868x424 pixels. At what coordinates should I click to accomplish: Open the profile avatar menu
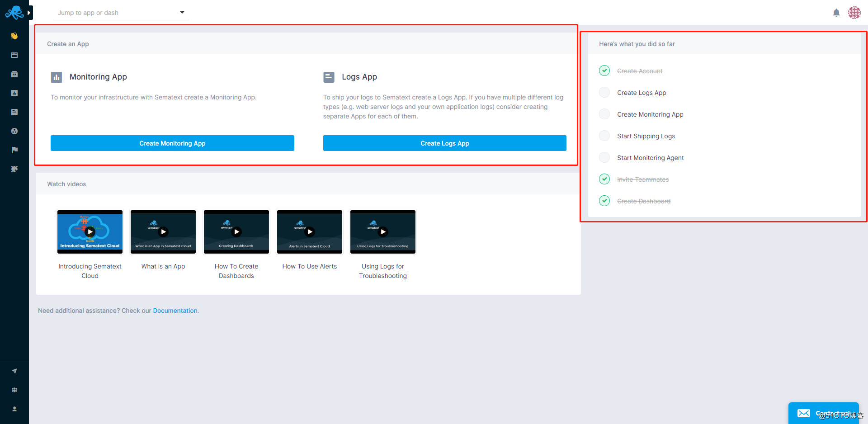(854, 13)
